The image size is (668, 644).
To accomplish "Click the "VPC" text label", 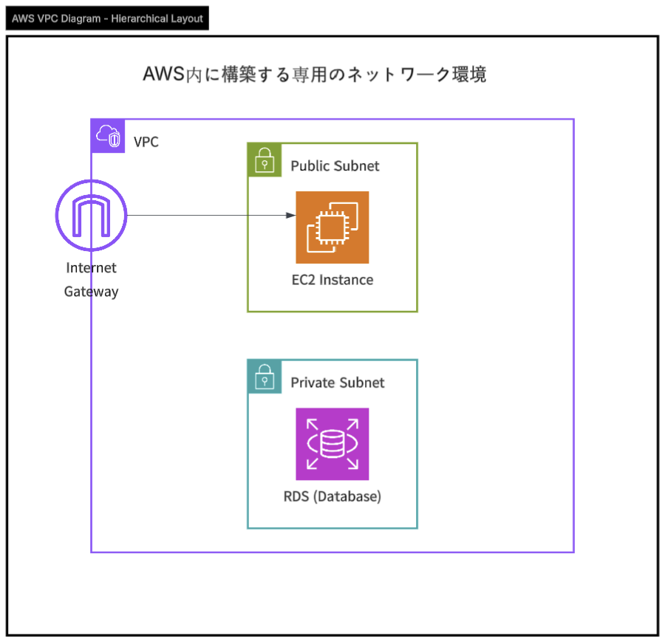I will pos(146,142).
